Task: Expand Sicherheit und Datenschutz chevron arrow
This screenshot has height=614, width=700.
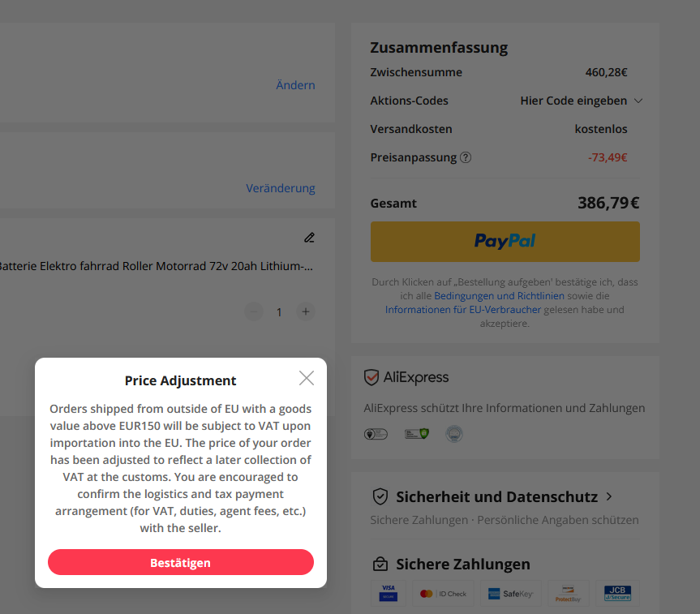Action: [609, 496]
